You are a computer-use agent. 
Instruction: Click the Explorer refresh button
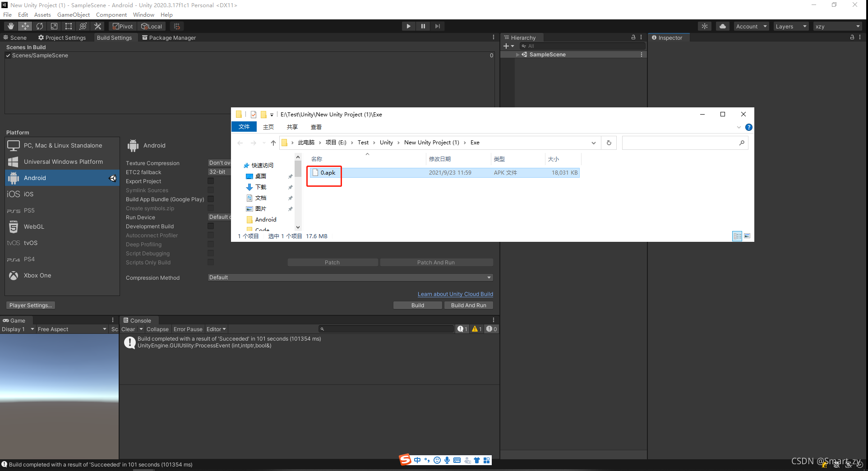(x=609, y=143)
